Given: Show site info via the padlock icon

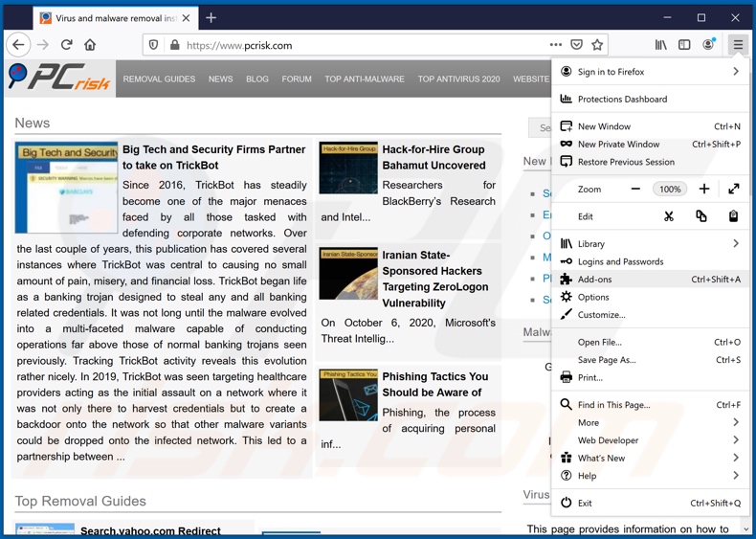Looking at the screenshot, I should [174, 45].
